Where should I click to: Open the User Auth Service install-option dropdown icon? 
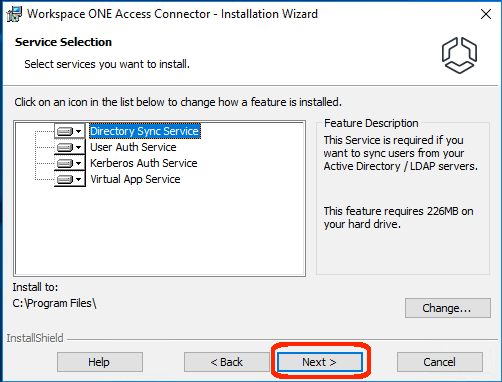tap(70, 147)
